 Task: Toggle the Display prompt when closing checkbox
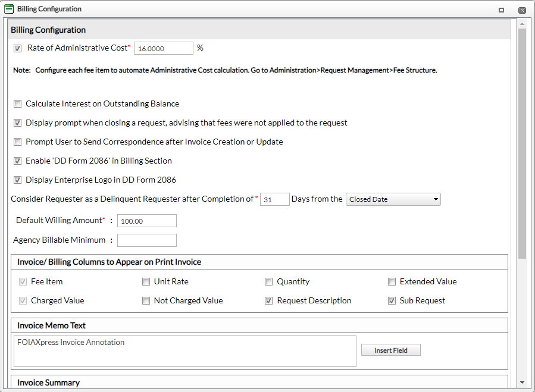pyautogui.click(x=17, y=123)
